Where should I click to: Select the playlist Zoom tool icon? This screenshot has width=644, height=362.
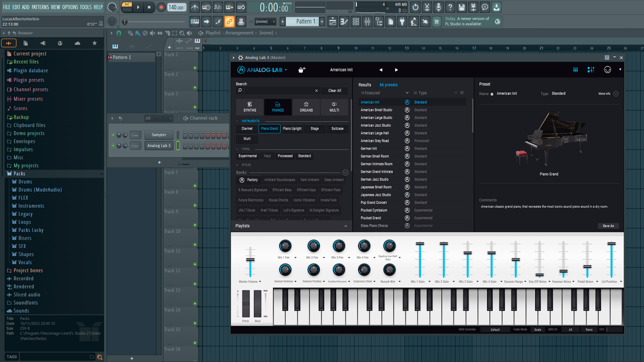tap(182, 33)
